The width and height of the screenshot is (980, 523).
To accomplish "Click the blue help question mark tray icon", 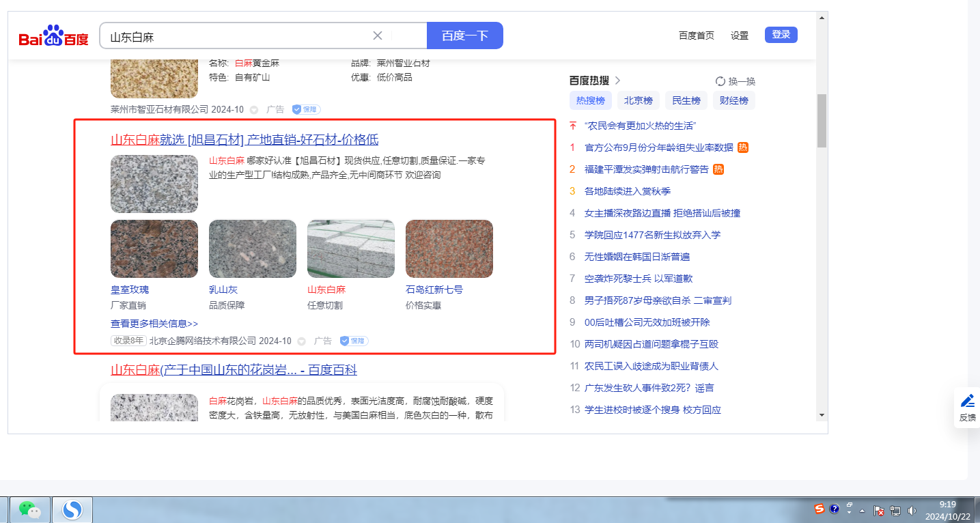I will tap(834, 509).
